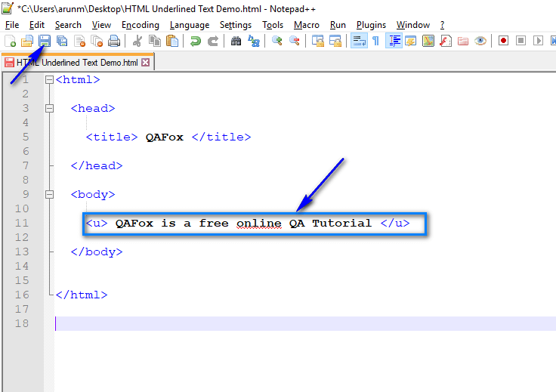Select the HTML Underlined Text Demo.html tab
Screen dimensions: 556x392
tap(77, 63)
